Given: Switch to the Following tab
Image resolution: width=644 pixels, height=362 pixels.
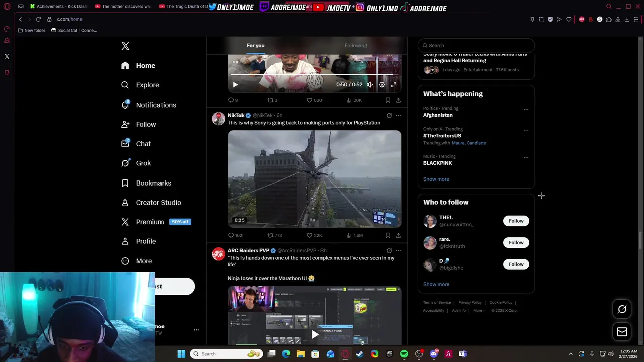Looking at the screenshot, I should pyautogui.click(x=356, y=46).
